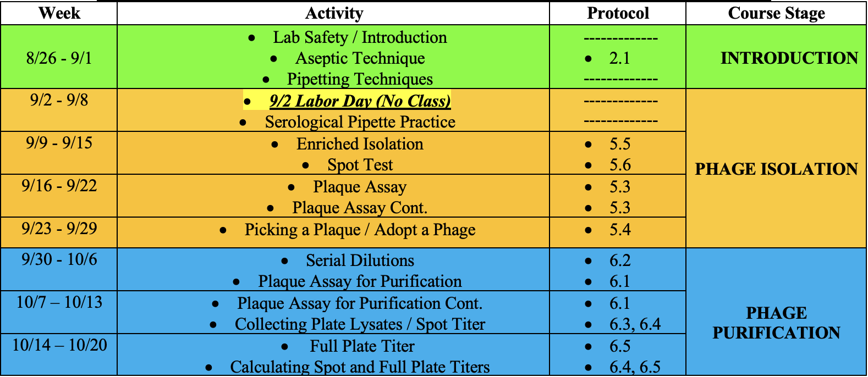868x377 pixels.
Task: Click the Aseptic Technique activity
Action: click(x=360, y=58)
